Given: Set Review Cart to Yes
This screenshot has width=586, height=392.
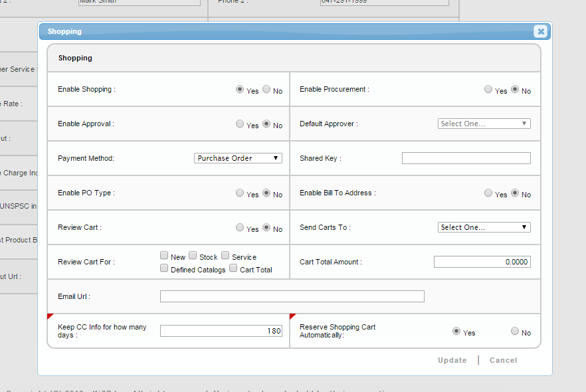Looking at the screenshot, I should pyautogui.click(x=240, y=228).
